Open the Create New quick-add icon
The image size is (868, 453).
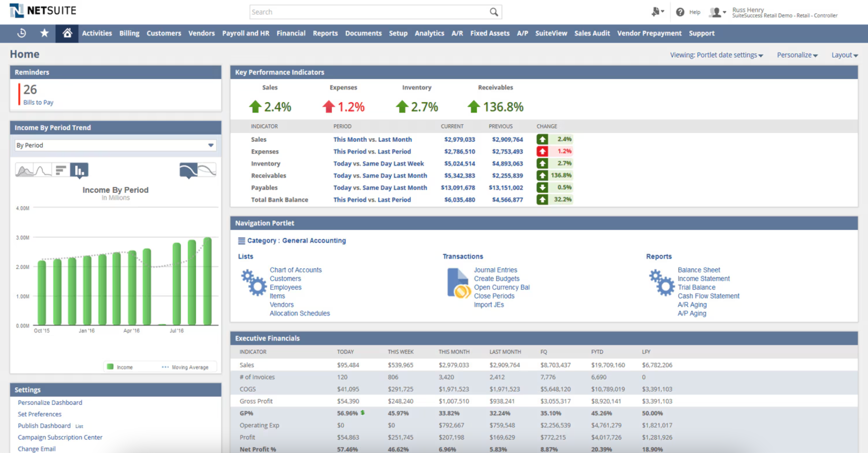click(x=656, y=12)
